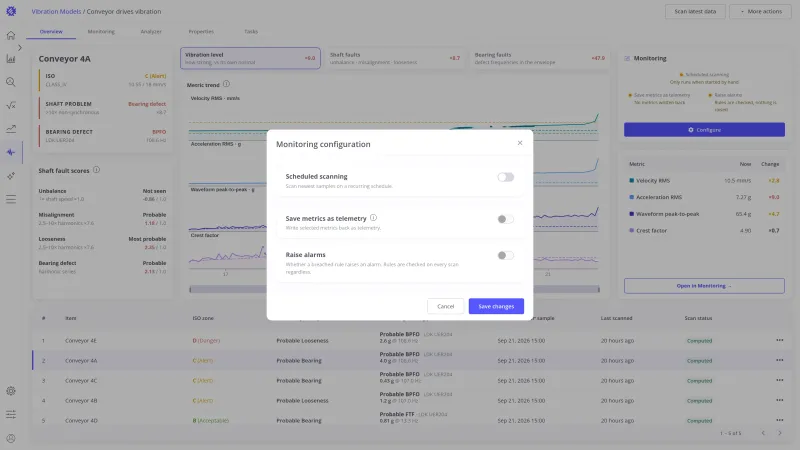800x450 pixels.
Task: Click the Looseness fault score row
Action: pos(102,243)
